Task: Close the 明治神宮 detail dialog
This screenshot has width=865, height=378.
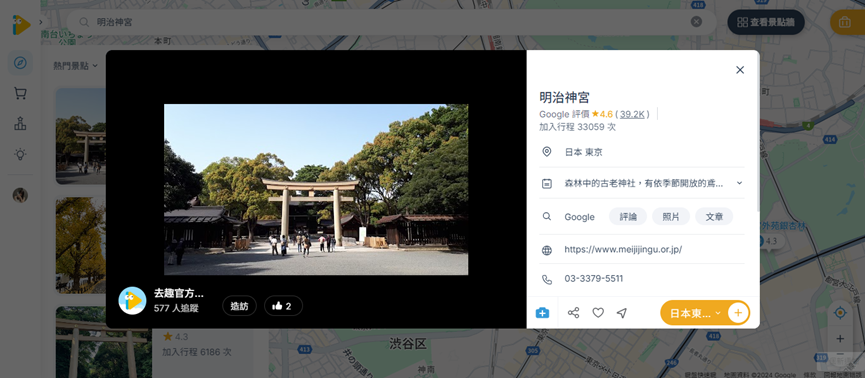Action: coord(740,70)
